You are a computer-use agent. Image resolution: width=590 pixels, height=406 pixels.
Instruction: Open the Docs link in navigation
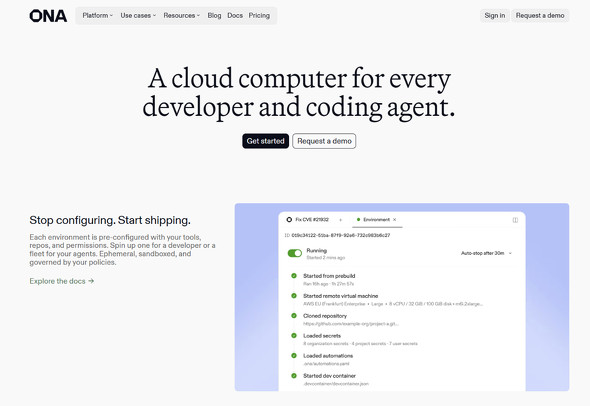click(x=235, y=15)
